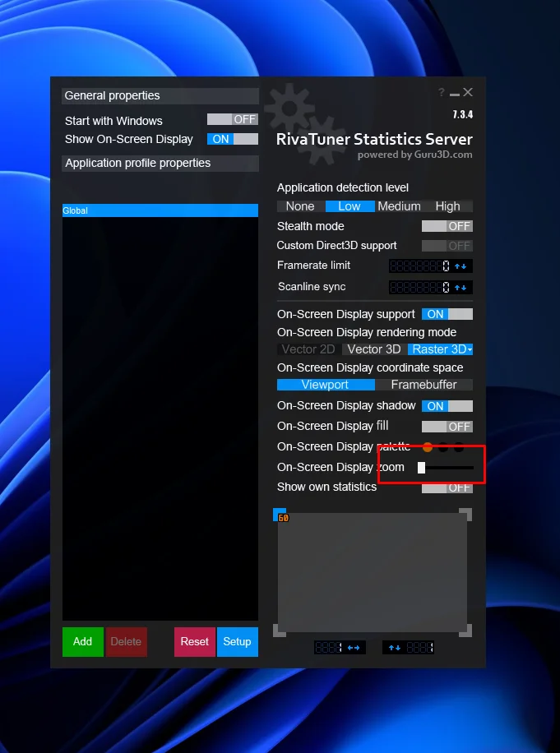Image resolution: width=560 pixels, height=753 pixels.
Task: Pick the orange OSD palette color
Action: (x=428, y=447)
